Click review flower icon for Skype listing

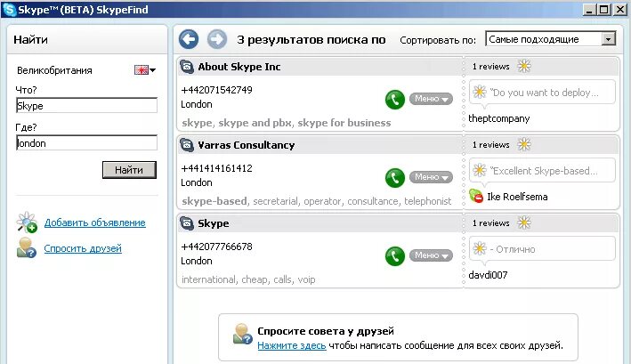[x=524, y=222]
